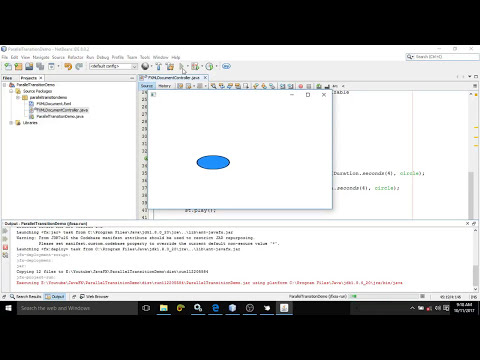The image size is (480, 360).
Task: Open the Edit menu
Action: (14, 57)
